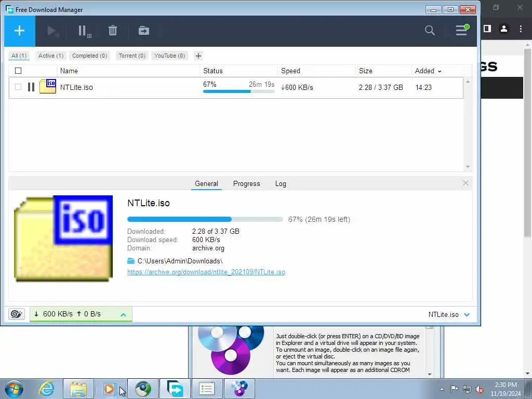Open Windows Explorer folder in the taskbar
Image resolution: width=532 pixels, height=399 pixels.
tap(78, 389)
